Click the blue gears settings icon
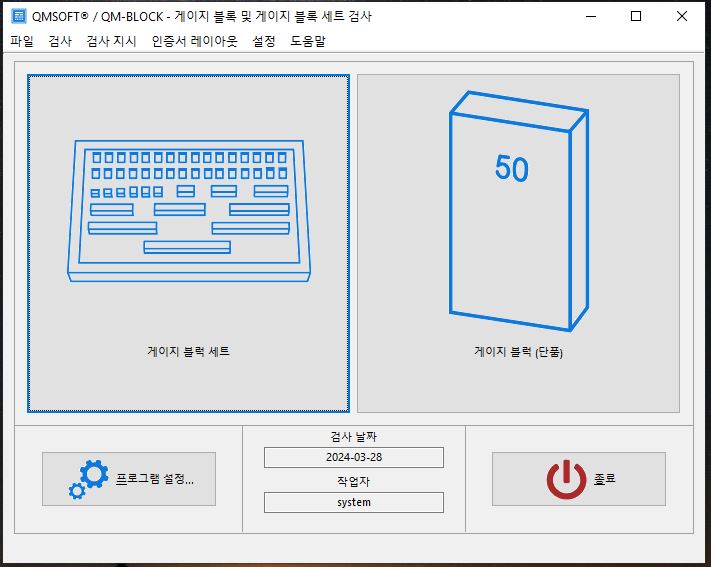 click(88, 479)
